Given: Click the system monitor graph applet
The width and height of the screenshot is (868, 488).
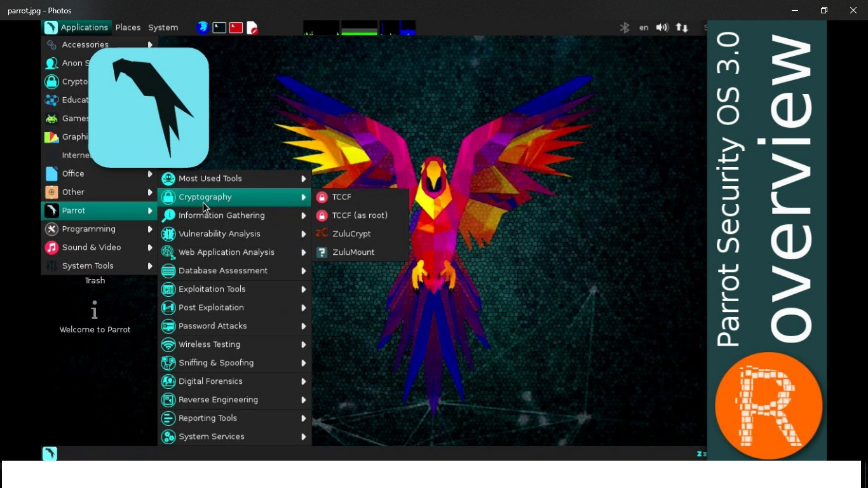Looking at the screenshot, I should tap(360, 27).
